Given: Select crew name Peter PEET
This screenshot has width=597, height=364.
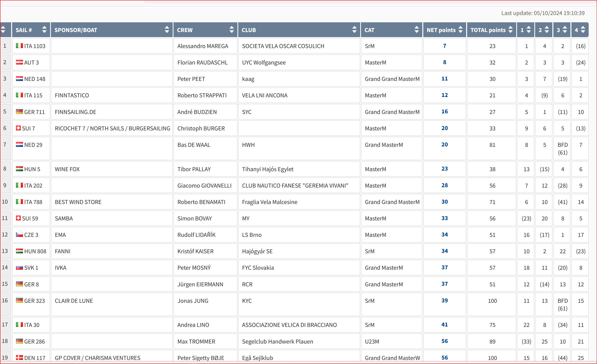Looking at the screenshot, I should pyautogui.click(x=191, y=79).
